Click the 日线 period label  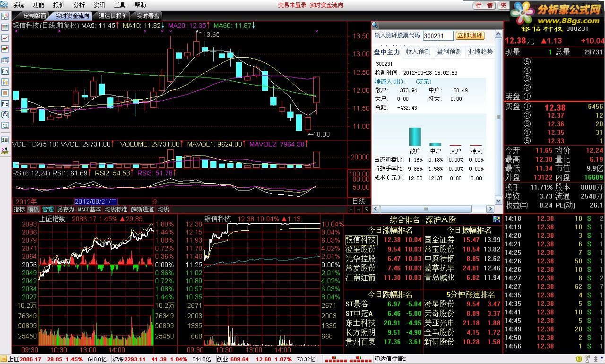point(359,201)
